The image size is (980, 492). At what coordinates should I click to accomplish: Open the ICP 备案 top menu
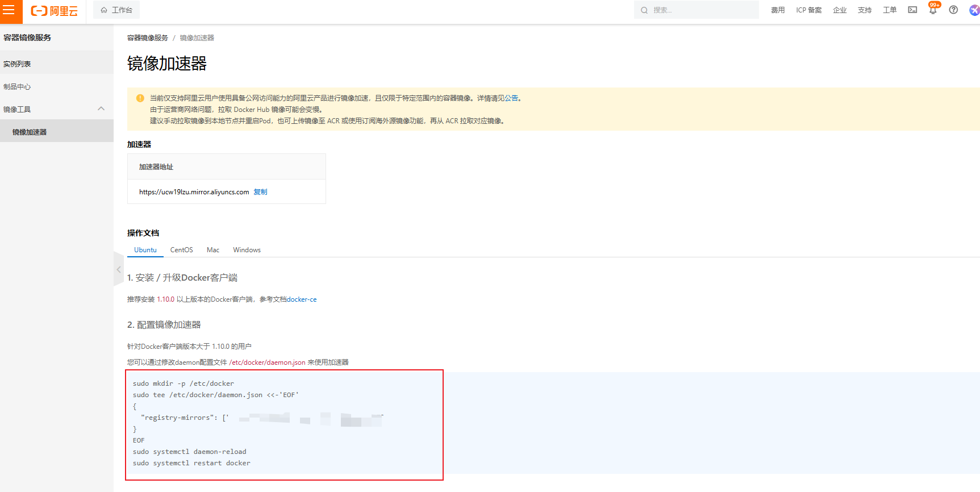pos(808,10)
